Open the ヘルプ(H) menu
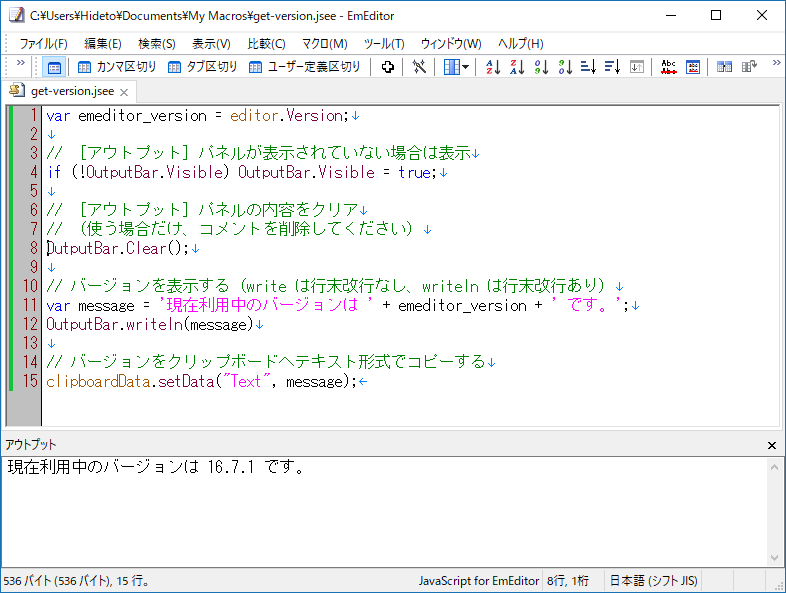 tap(520, 44)
